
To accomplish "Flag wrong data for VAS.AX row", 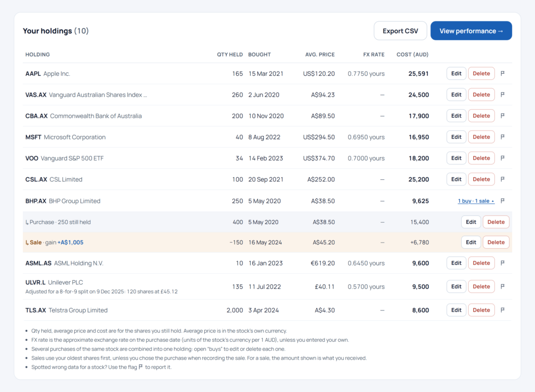I will [x=503, y=95].
